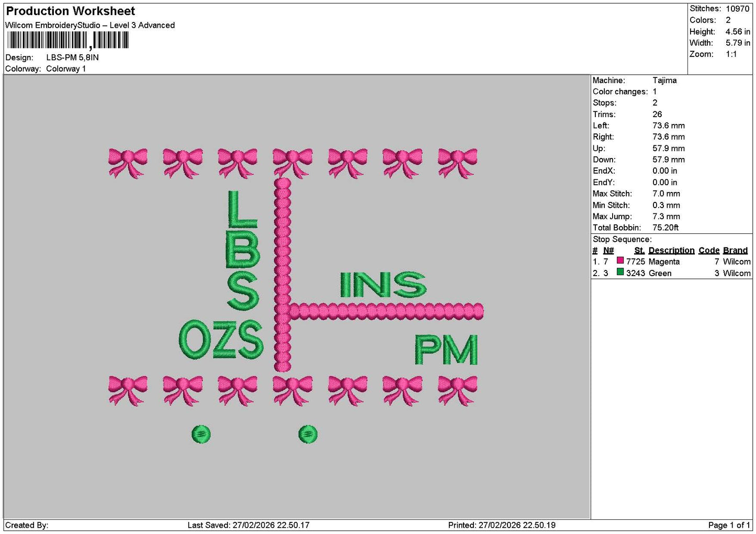Click the Wilcom brand in the Magenta row
756x534 pixels.
pyautogui.click(x=737, y=262)
